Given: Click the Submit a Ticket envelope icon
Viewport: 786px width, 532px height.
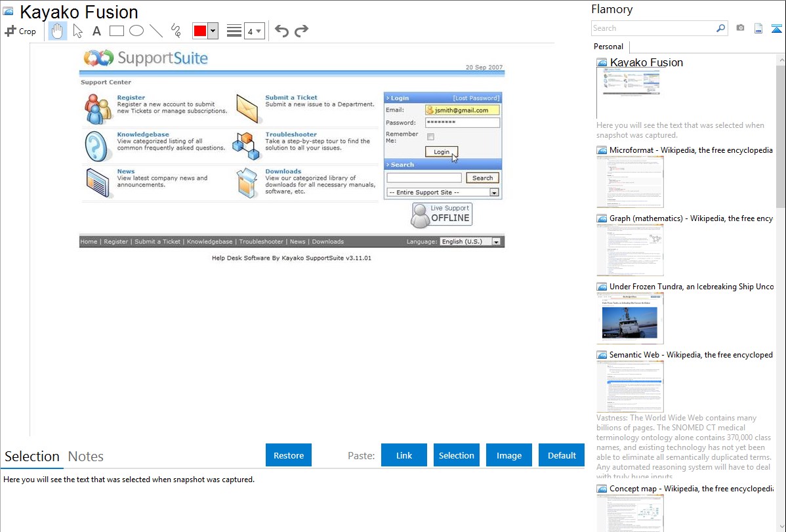Looking at the screenshot, I should tap(247, 108).
